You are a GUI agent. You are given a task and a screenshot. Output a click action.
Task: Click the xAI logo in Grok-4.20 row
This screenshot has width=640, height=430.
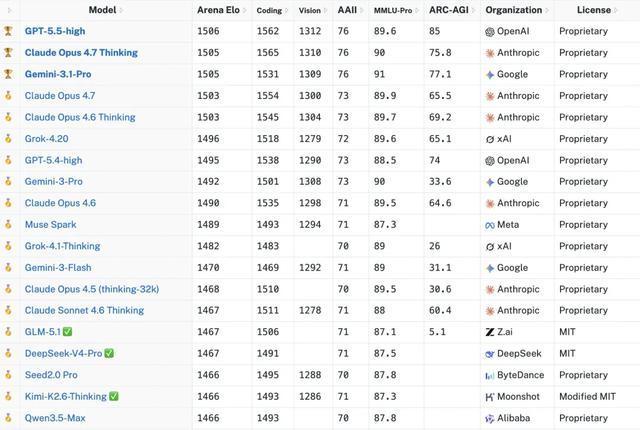coord(490,139)
